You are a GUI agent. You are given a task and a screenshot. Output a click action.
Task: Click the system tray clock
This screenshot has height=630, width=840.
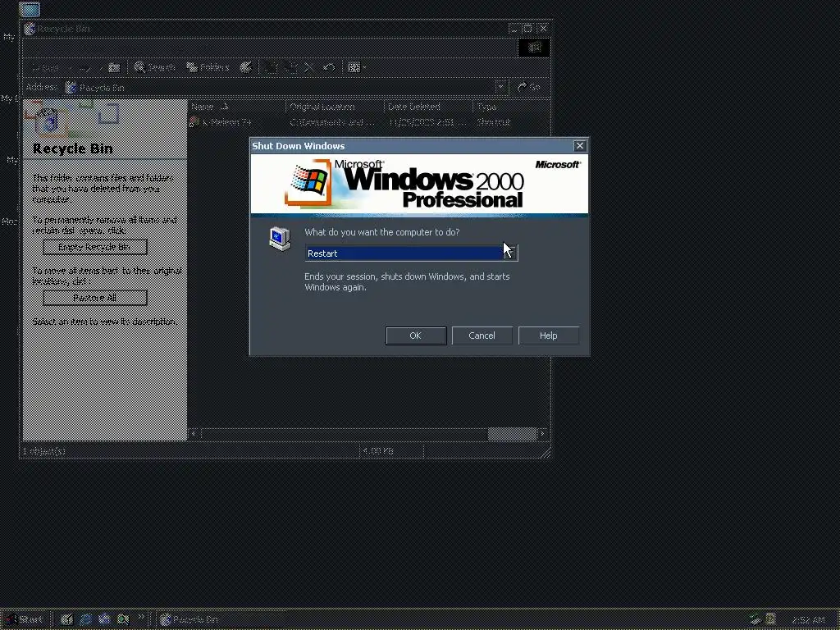(807, 620)
